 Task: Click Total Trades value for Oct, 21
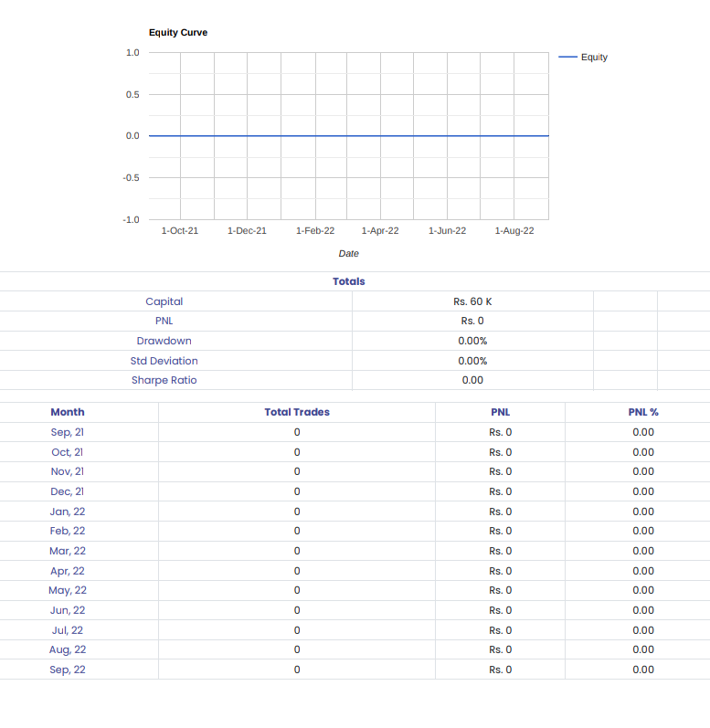(297, 452)
